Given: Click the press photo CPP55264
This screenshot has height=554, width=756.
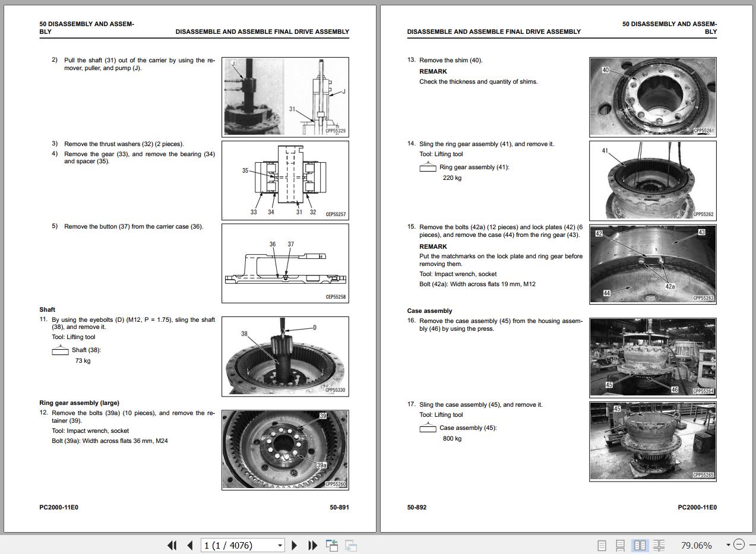Looking at the screenshot, I should pos(653,357).
